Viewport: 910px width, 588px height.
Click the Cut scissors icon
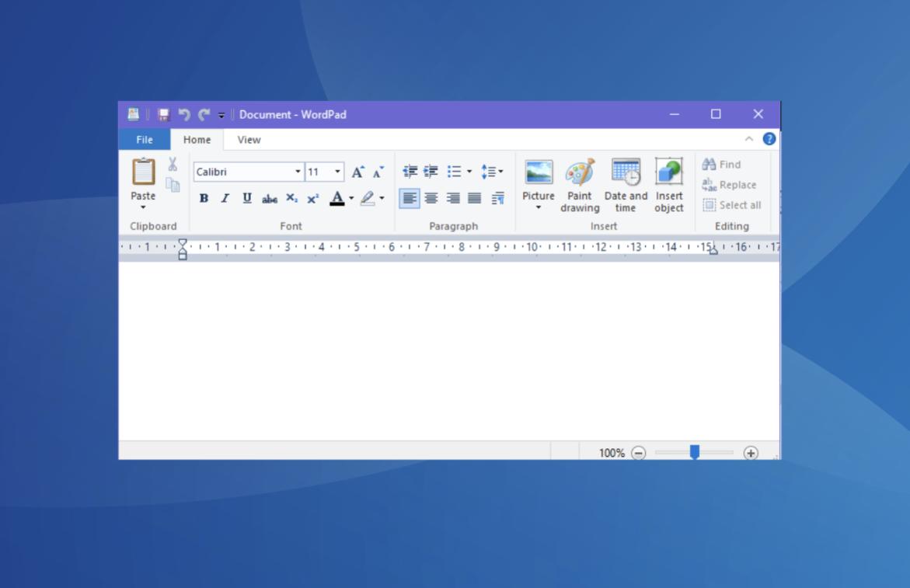coord(173,165)
